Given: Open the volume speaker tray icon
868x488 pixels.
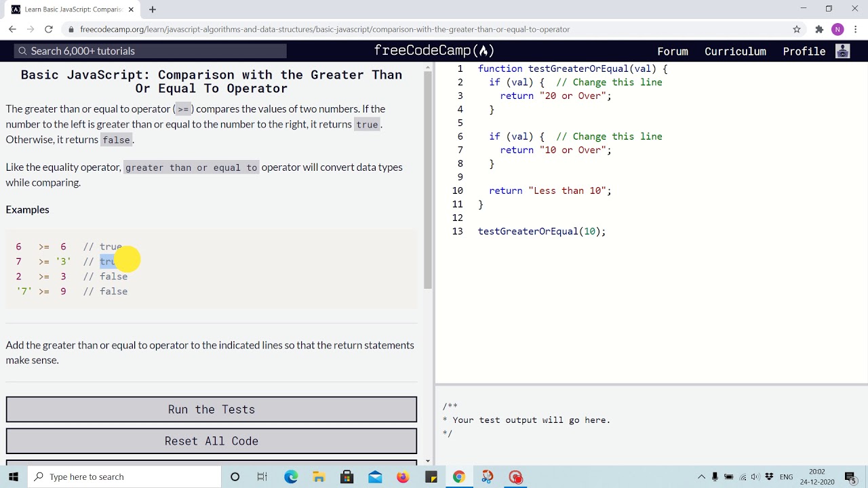Looking at the screenshot, I should pos(755,476).
